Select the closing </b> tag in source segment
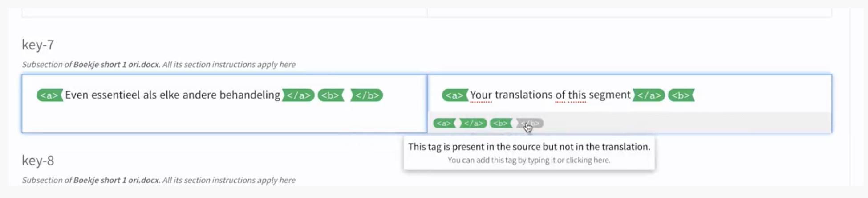The image size is (868, 198). (367, 95)
